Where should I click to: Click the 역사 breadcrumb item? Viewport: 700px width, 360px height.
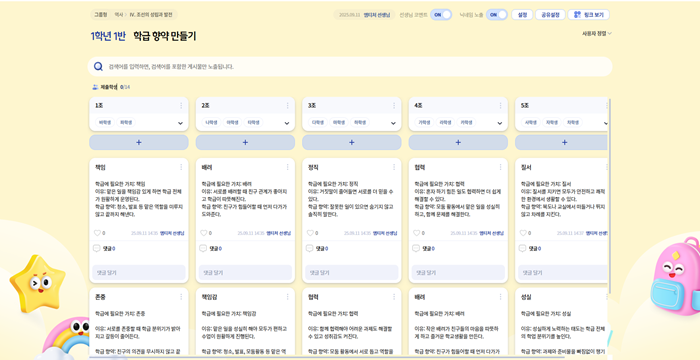pyautogui.click(x=118, y=15)
